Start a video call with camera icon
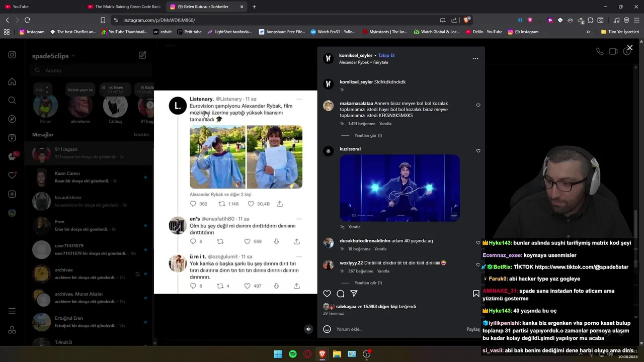 click(x=613, y=51)
